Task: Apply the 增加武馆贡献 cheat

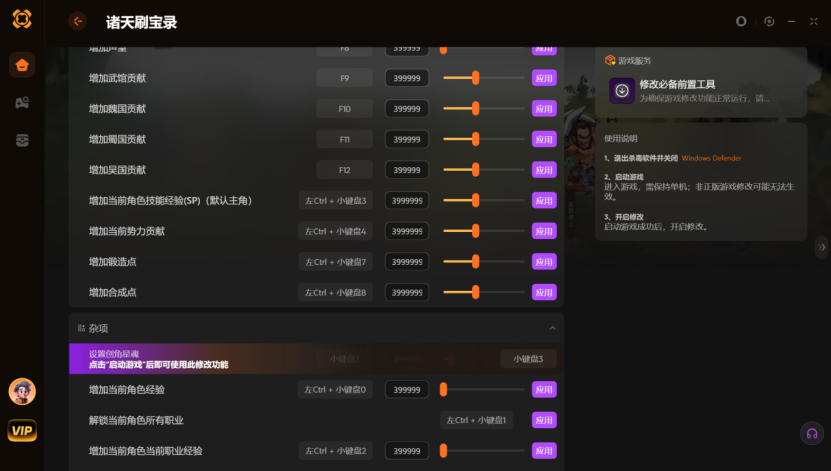Action: click(x=543, y=78)
